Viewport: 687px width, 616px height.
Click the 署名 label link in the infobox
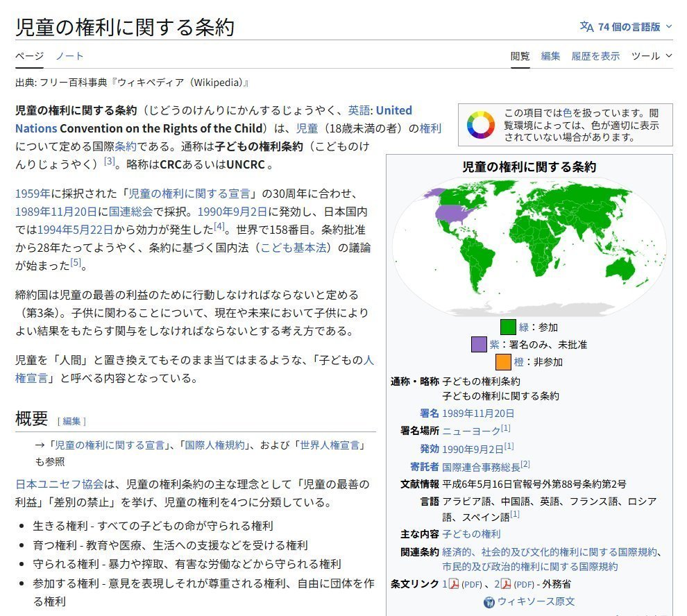(x=429, y=413)
